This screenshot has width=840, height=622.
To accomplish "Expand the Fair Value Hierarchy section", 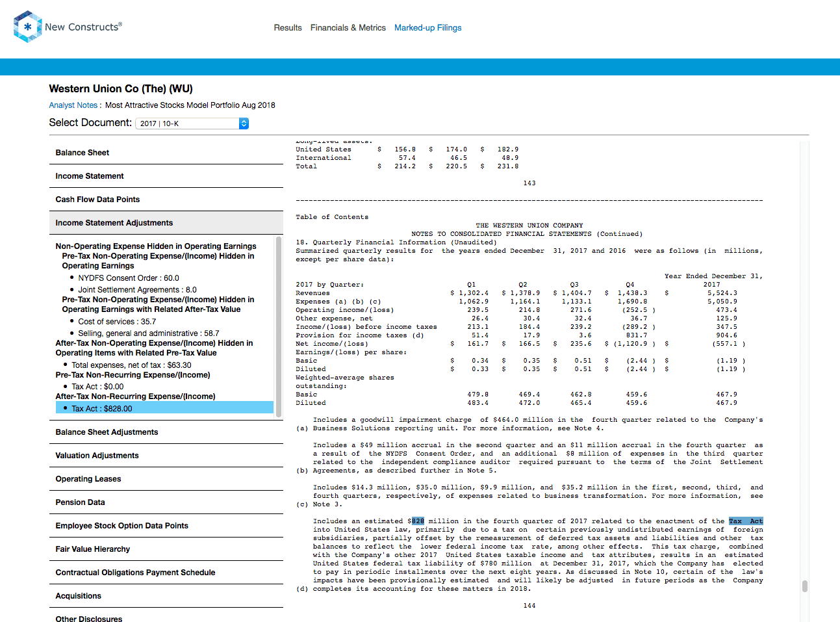I will coord(166,549).
